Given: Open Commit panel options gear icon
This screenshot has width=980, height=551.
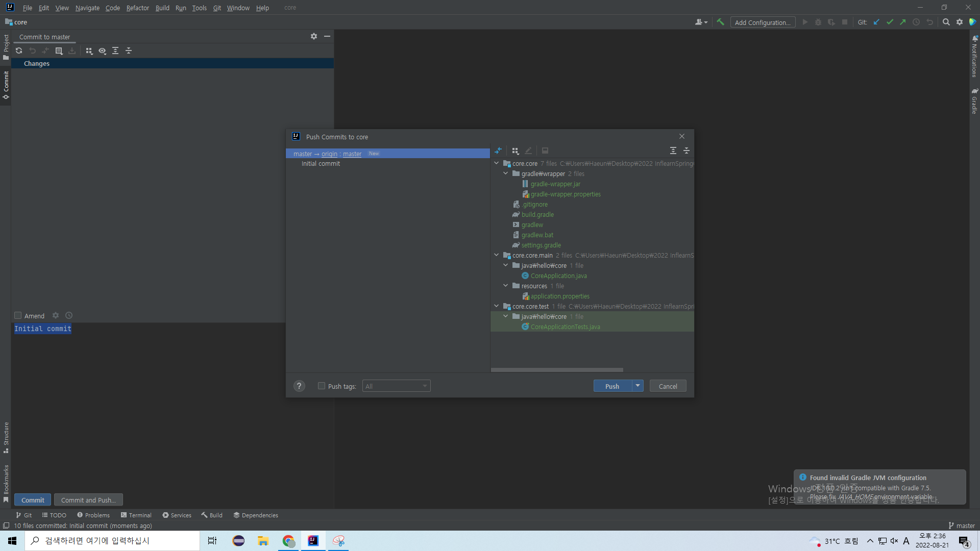Looking at the screenshot, I should click(x=313, y=36).
